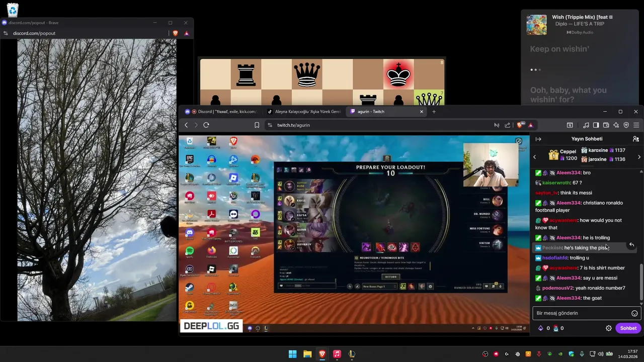This screenshot has width=644, height=362.
Task: Open Windows Start menu
Action: [292, 354]
